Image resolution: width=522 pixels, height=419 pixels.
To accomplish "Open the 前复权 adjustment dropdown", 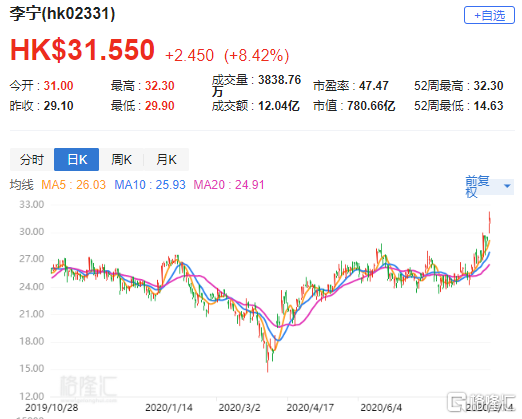I will click(489, 186).
